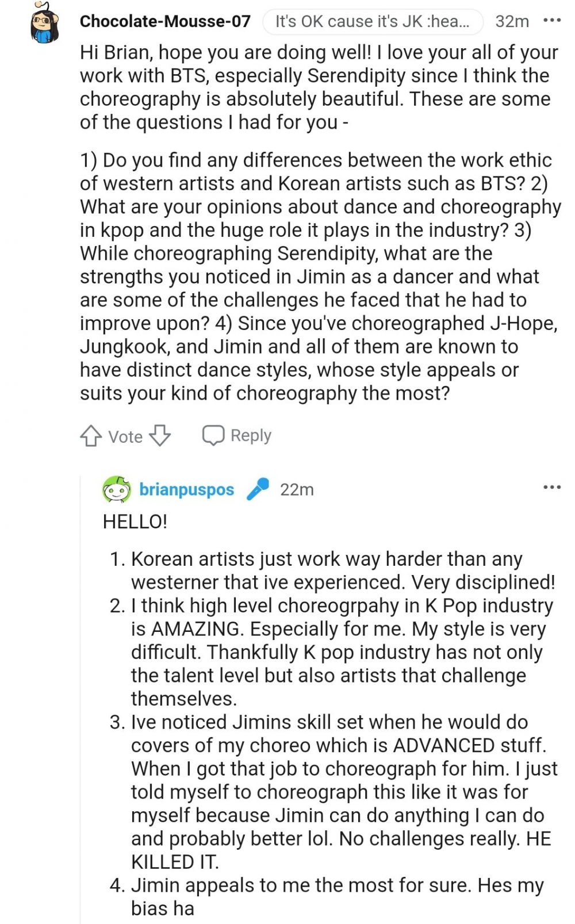
Task: Click the microphone icon beside brianpuspos
Action: (x=258, y=489)
